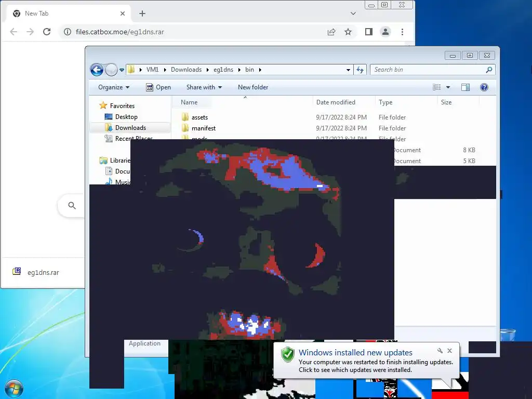The height and width of the screenshot is (399, 532).
Task: Expand address bar history dropdown
Action: pos(348,70)
